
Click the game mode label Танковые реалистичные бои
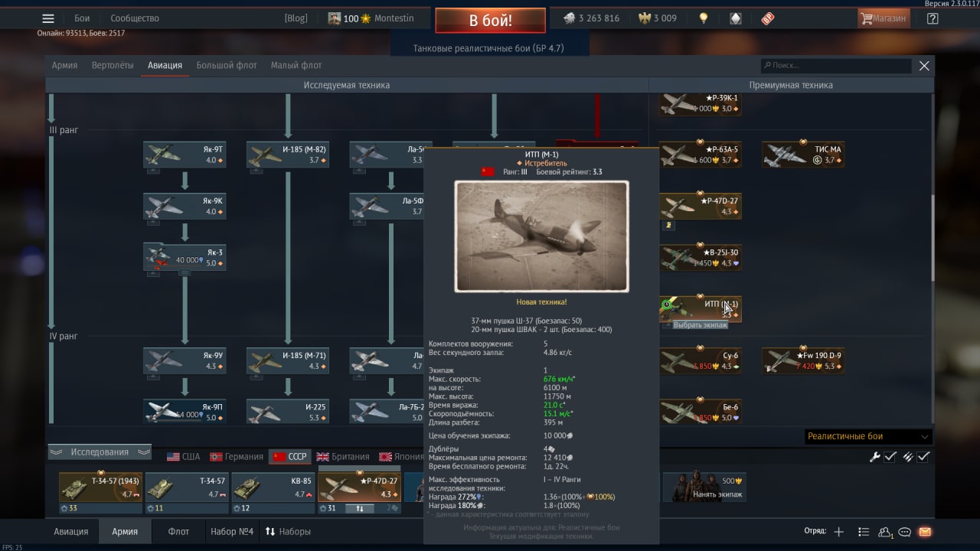(488, 48)
